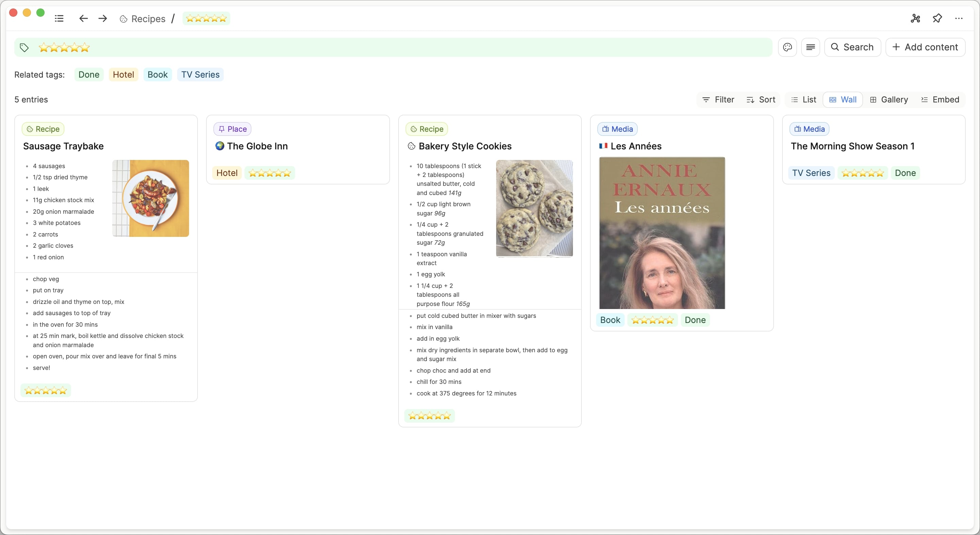
Task: Open the Sausage Traybake dish photo
Action: tap(151, 198)
